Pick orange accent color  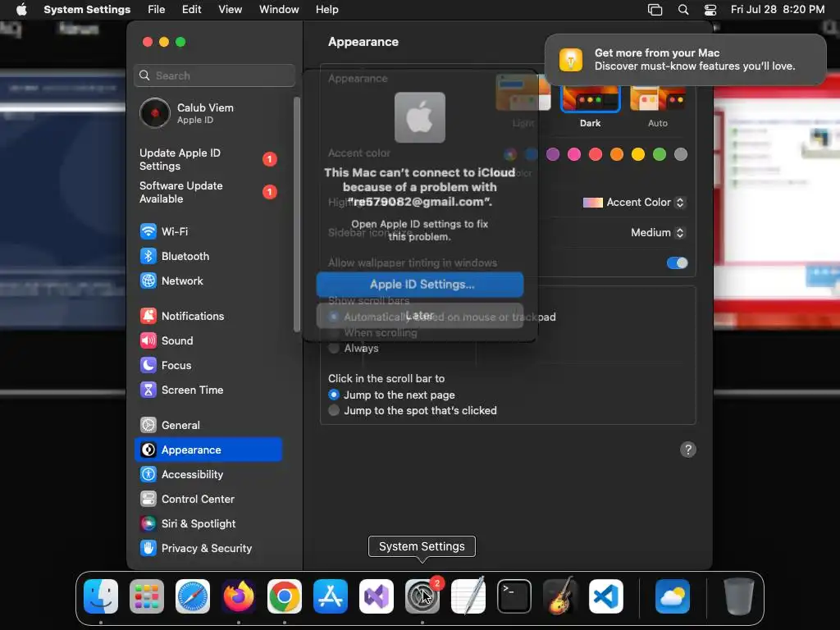[x=617, y=155]
